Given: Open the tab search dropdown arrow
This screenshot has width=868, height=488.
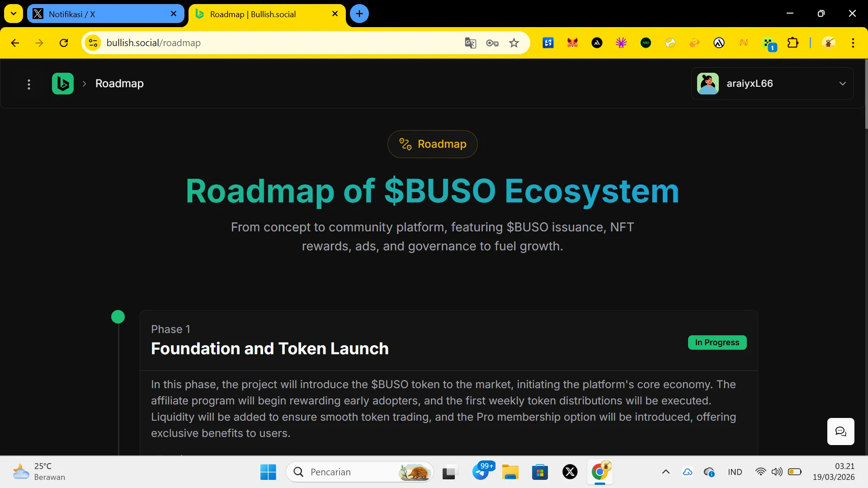Looking at the screenshot, I should (x=14, y=14).
